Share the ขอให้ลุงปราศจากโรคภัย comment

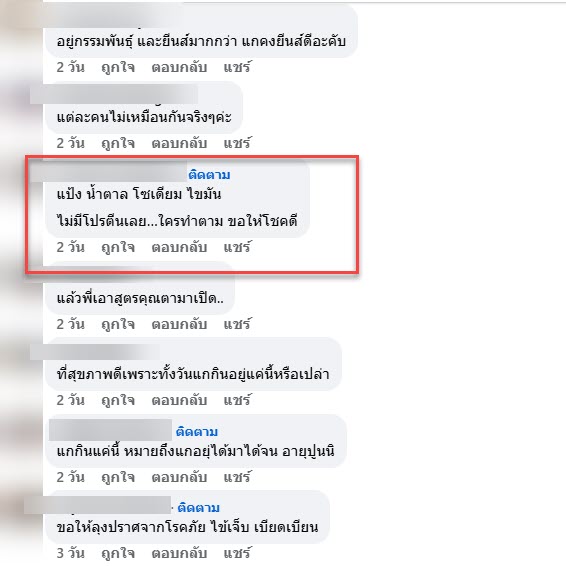pyautogui.click(x=237, y=553)
